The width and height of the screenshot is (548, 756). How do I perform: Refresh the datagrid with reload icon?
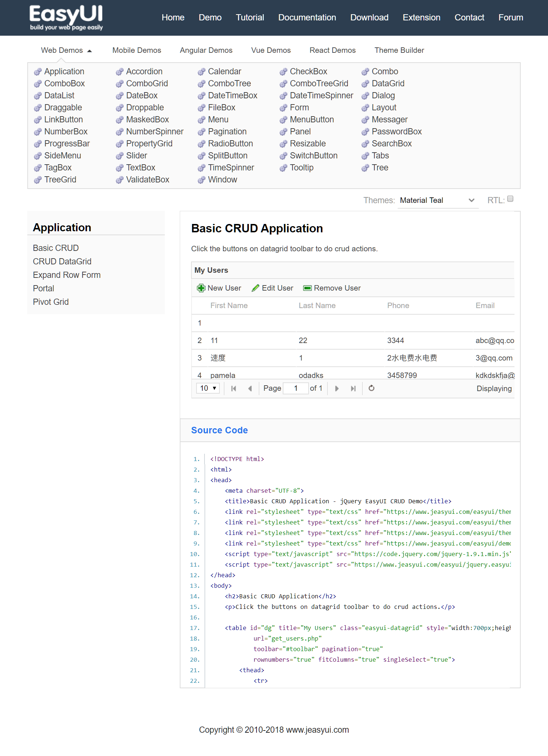[372, 388]
